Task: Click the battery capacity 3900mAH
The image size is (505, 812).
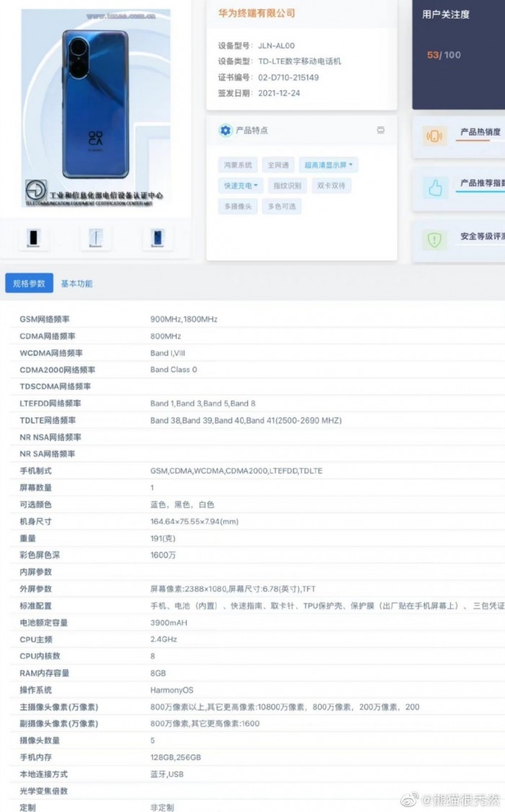Action: point(169,622)
